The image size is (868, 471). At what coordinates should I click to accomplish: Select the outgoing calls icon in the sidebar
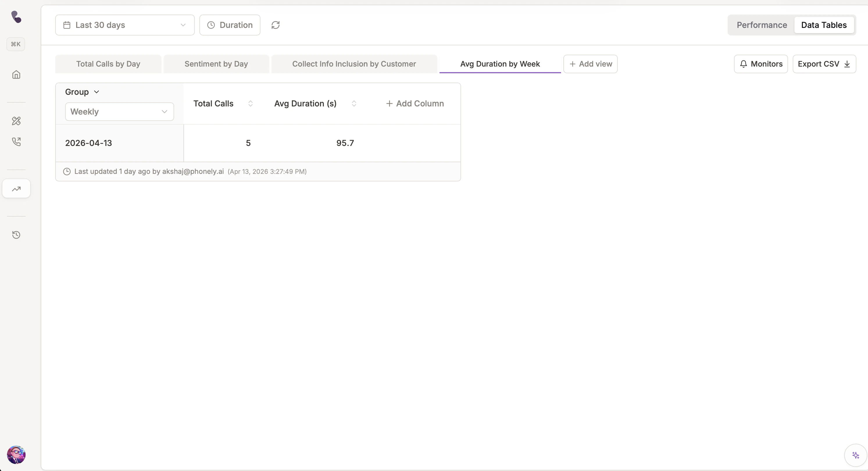pos(16,142)
